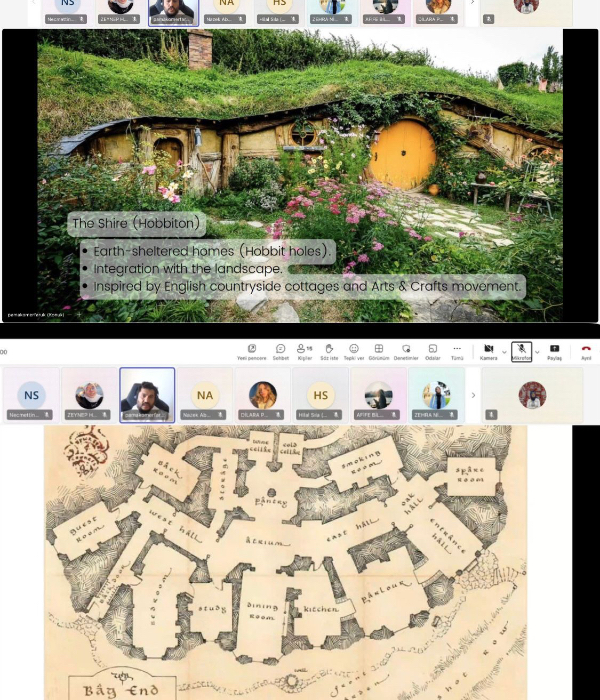Viewport: 600px width, 700px height.
Task: Open the Sohbet chat panel
Action: [281, 350]
